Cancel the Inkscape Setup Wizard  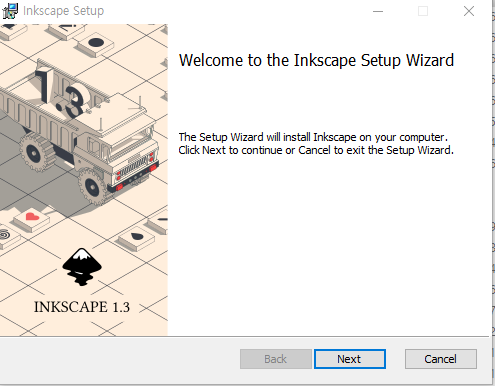coord(441,359)
